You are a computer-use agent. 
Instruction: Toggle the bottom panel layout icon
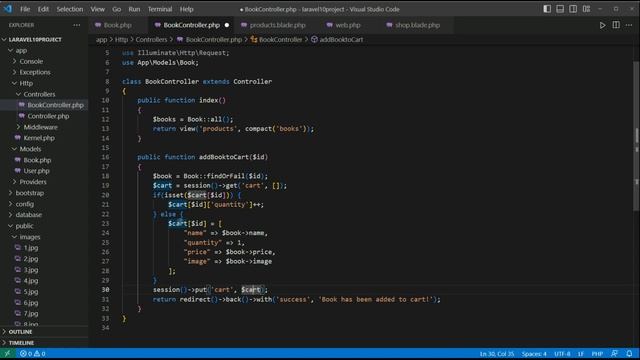(x=560, y=9)
